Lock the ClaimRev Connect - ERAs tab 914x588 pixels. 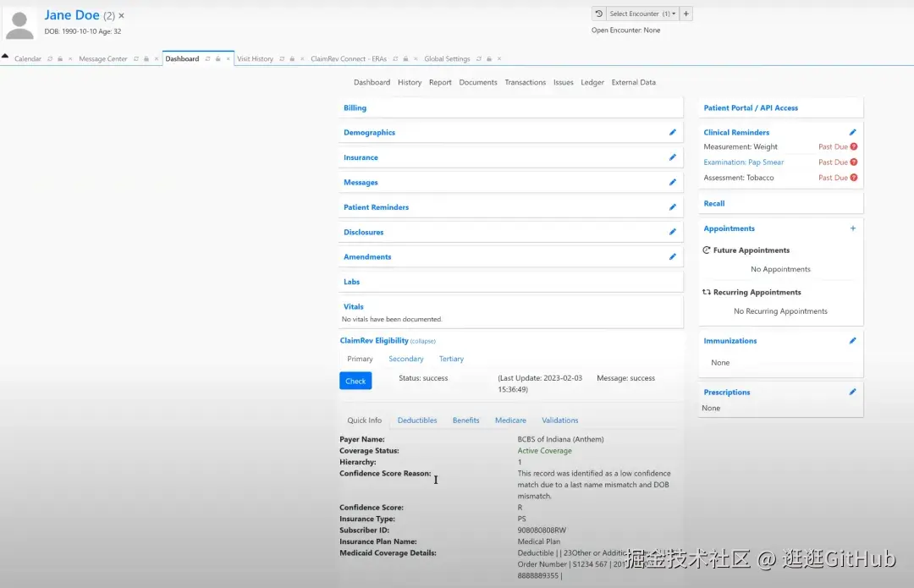(405, 59)
